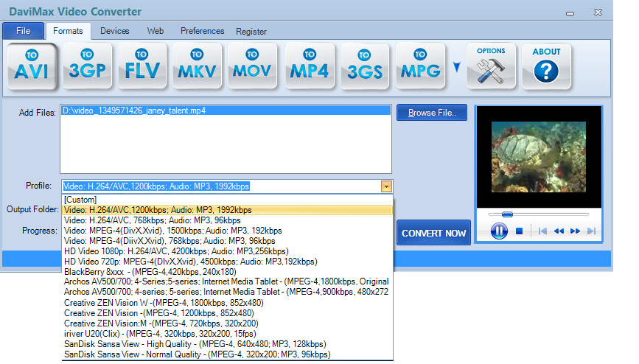Click the Browse File button

tap(432, 113)
